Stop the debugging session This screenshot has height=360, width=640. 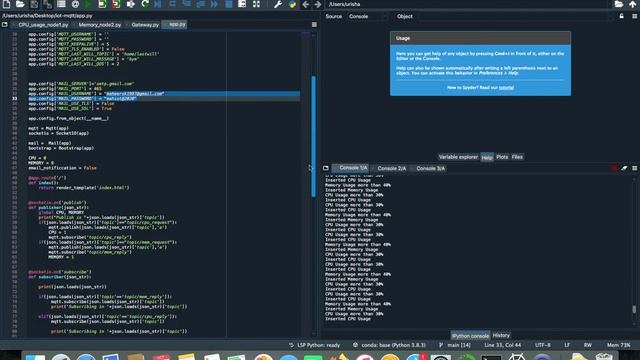(229, 4)
